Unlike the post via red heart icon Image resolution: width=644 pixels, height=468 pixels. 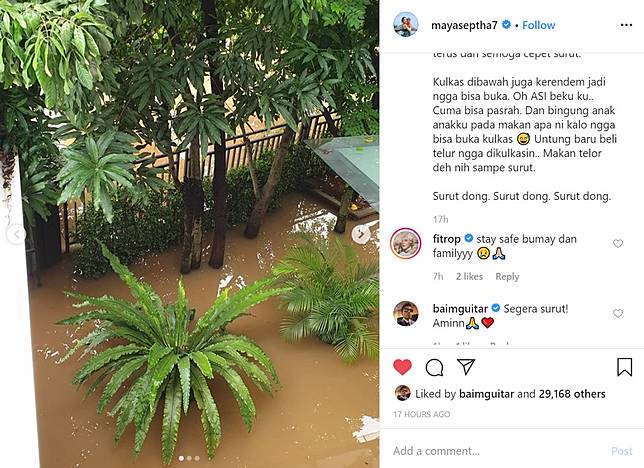click(x=402, y=367)
